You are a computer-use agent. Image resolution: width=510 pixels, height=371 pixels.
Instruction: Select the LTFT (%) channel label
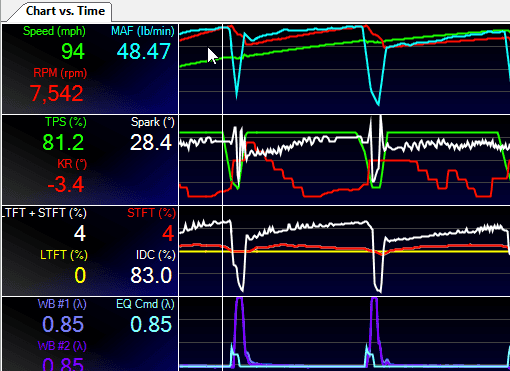[64, 255]
